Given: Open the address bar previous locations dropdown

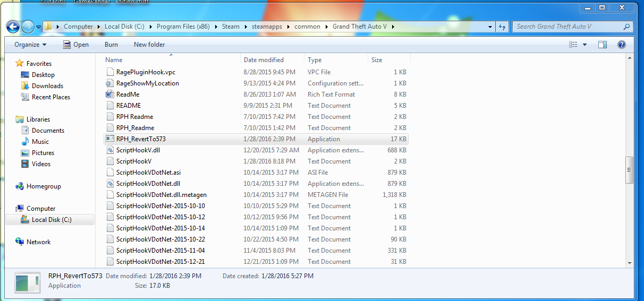Looking at the screenshot, I should (x=490, y=27).
